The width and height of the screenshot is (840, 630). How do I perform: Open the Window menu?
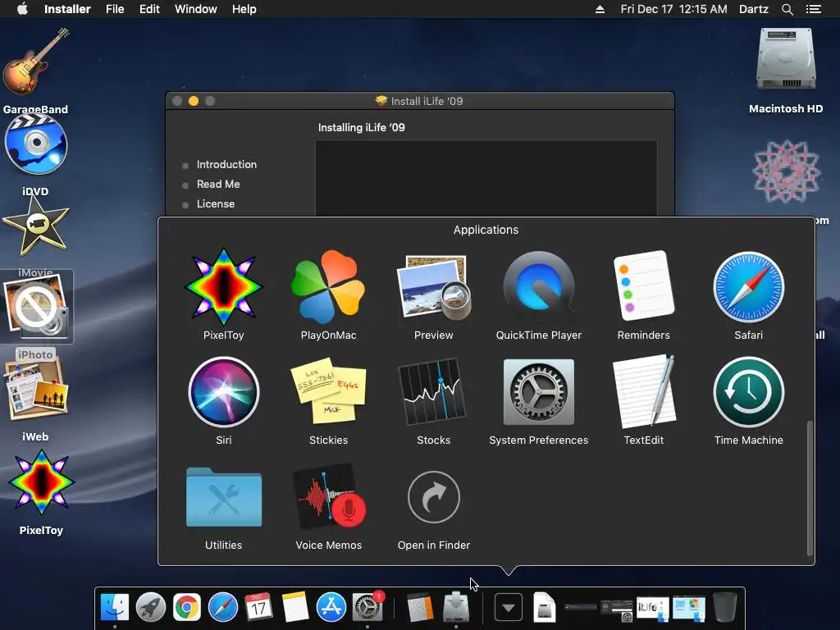[x=195, y=9]
